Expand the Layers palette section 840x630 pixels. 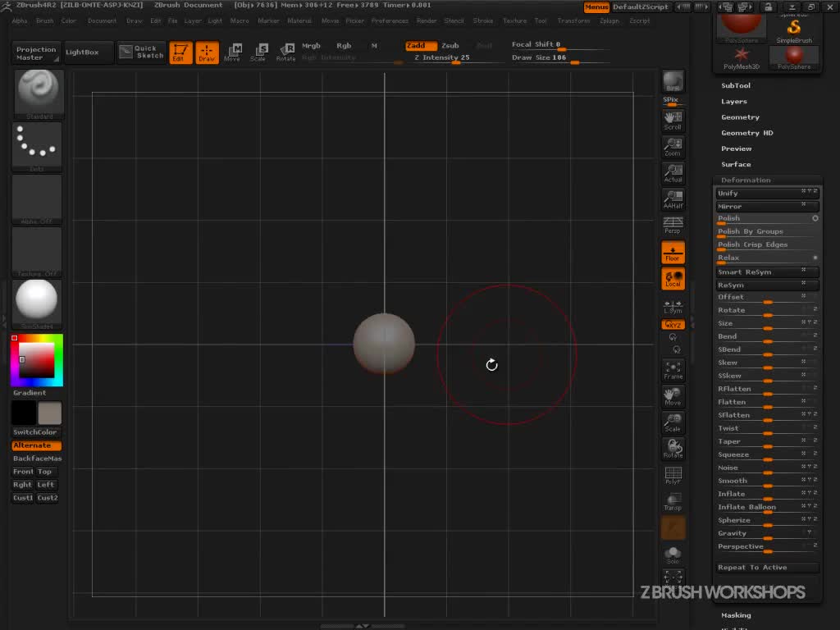point(734,101)
